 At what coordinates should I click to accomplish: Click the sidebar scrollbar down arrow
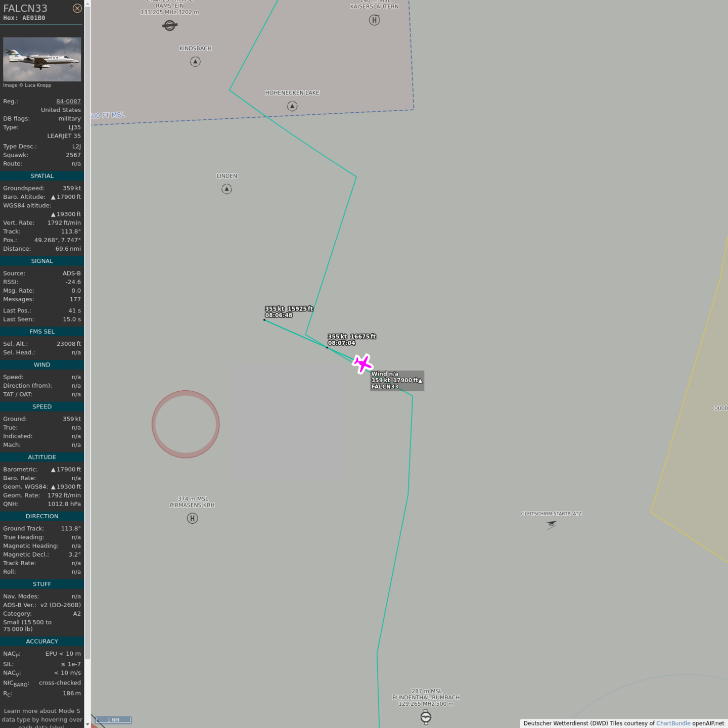click(x=87, y=724)
